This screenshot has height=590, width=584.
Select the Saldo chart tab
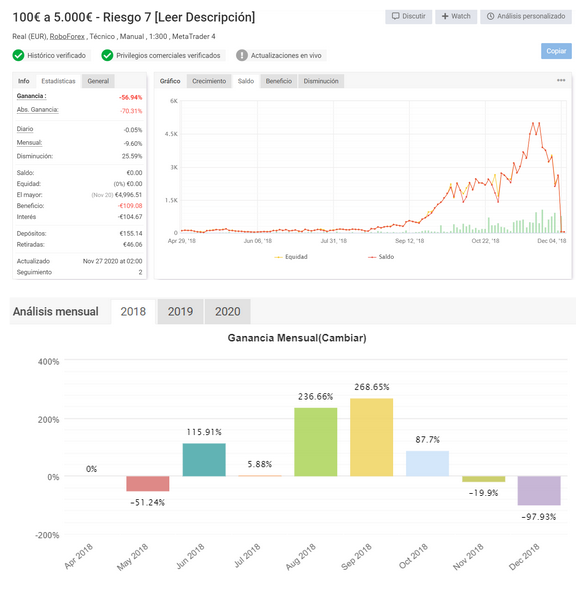click(246, 81)
